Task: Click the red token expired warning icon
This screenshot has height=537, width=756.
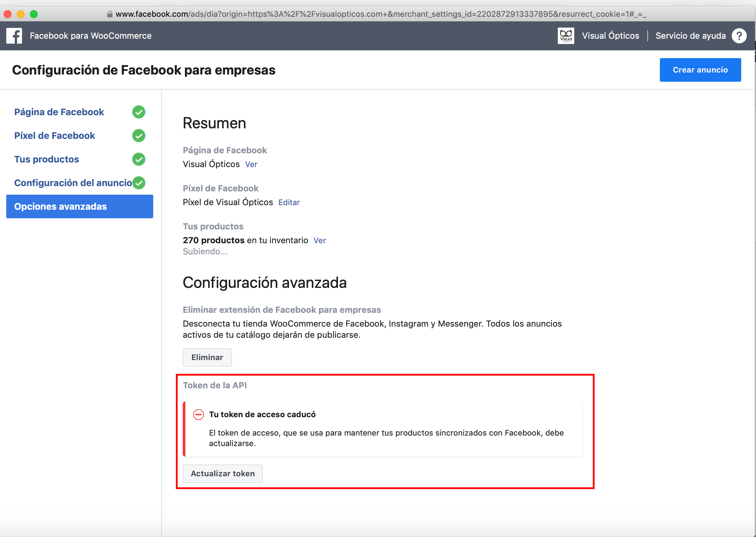Action: click(x=198, y=414)
